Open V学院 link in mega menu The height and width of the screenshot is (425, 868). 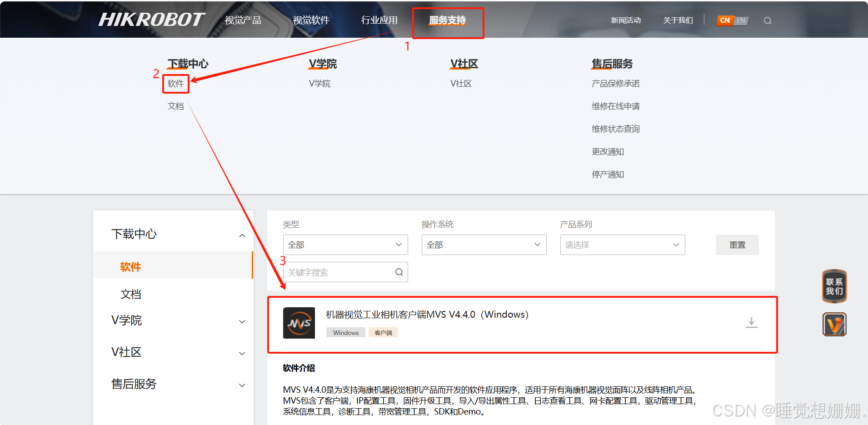point(319,84)
